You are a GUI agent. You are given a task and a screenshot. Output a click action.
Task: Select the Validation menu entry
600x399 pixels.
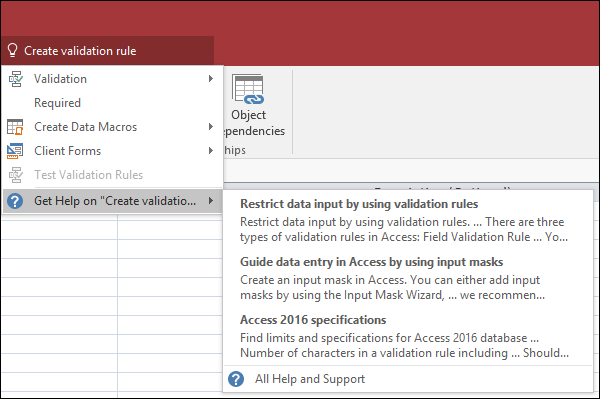[x=112, y=79]
